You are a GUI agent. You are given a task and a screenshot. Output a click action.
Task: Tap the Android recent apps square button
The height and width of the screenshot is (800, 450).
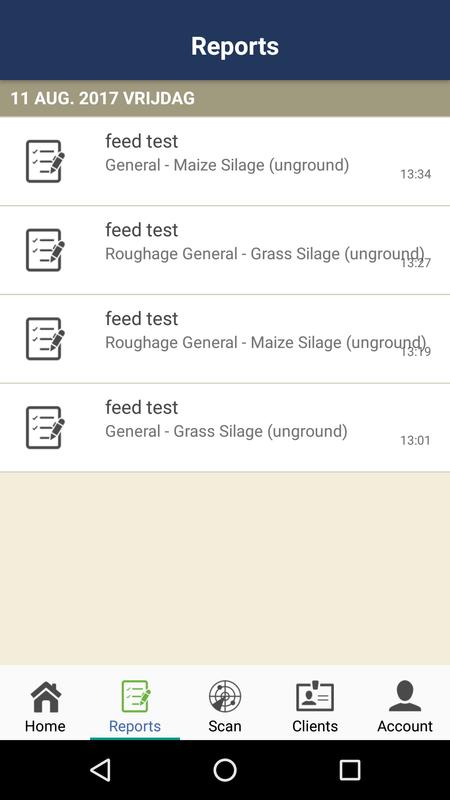tap(350, 770)
